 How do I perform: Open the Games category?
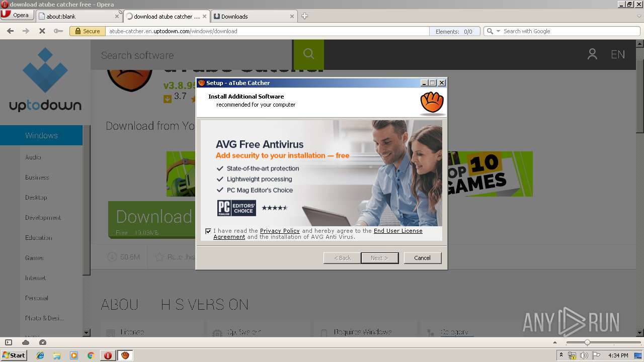coord(34,258)
